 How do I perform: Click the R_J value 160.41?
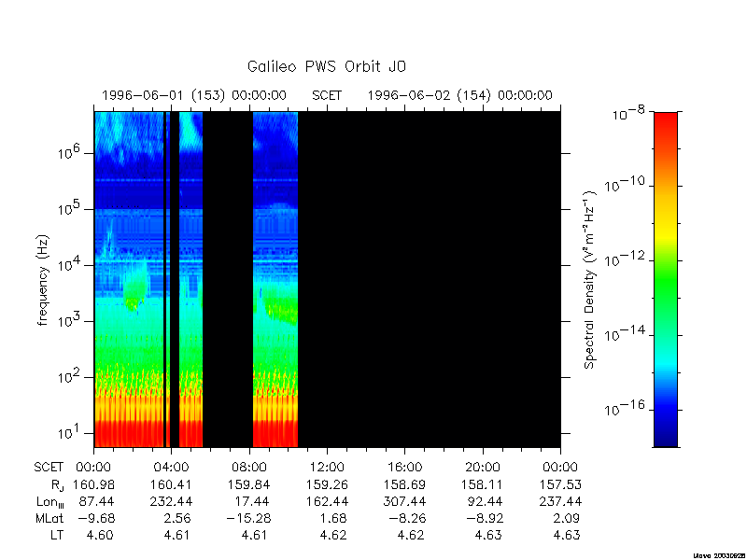coord(171,484)
